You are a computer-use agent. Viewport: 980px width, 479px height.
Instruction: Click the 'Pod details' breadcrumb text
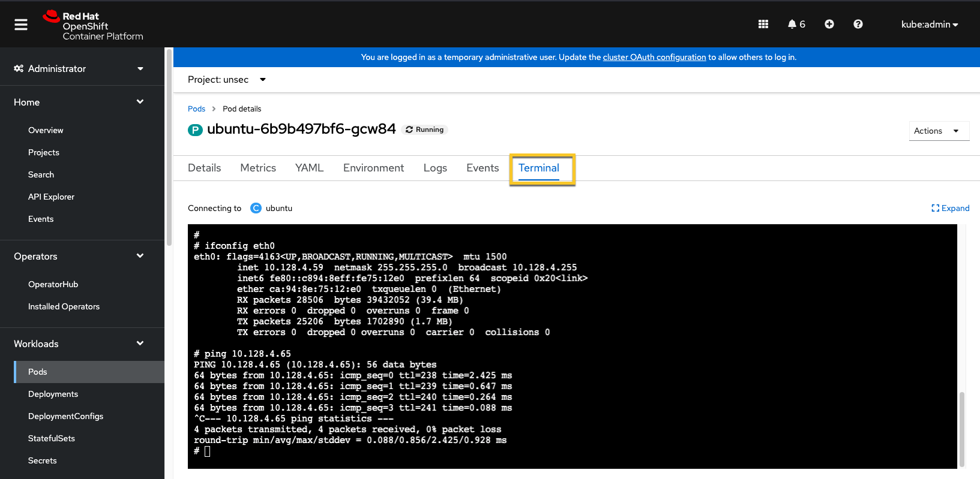[242, 109]
